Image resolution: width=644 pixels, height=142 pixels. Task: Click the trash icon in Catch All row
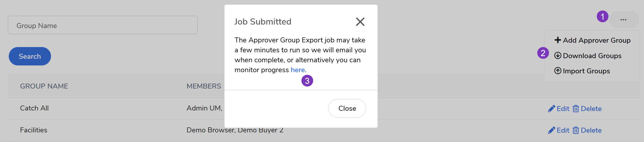point(576,109)
